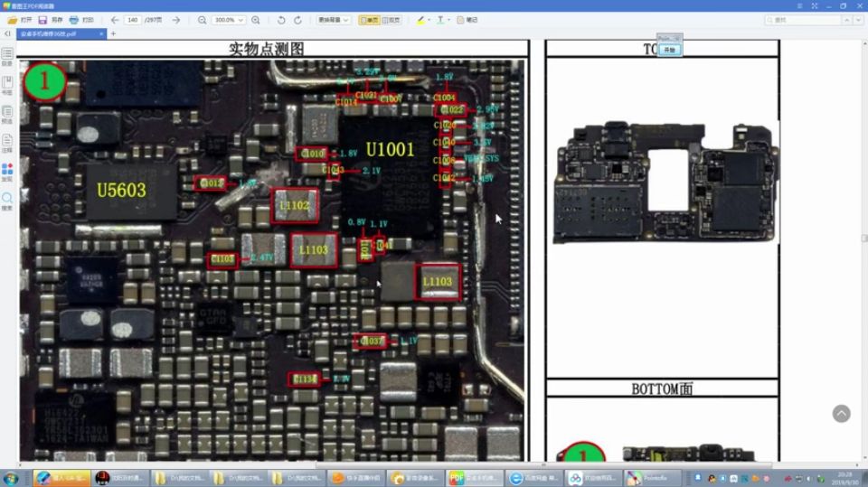This screenshot has width=868, height=487.
Task: Open the Internet Explorer taskbar button
Action: pyautogui.click(x=534, y=478)
